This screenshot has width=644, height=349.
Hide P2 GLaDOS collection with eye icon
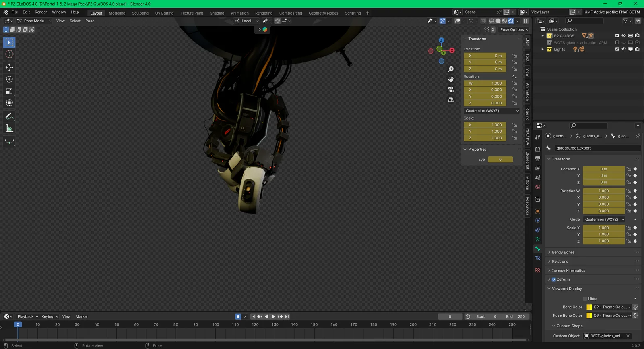pyautogui.click(x=623, y=36)
